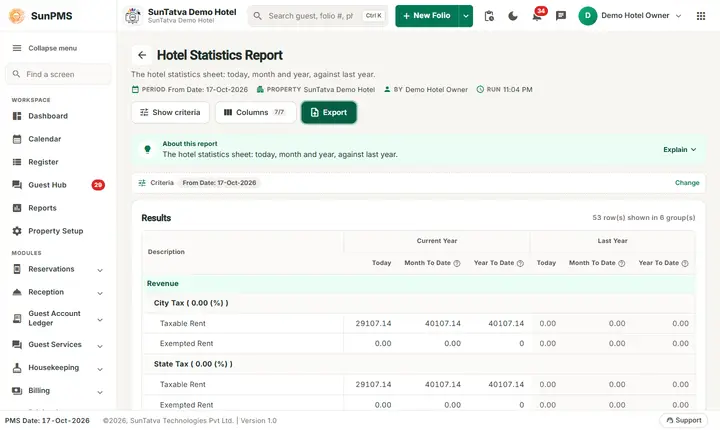Open Reports from the sidebar
The width and height of the screenshot is (720, 430).
[58, 208]
